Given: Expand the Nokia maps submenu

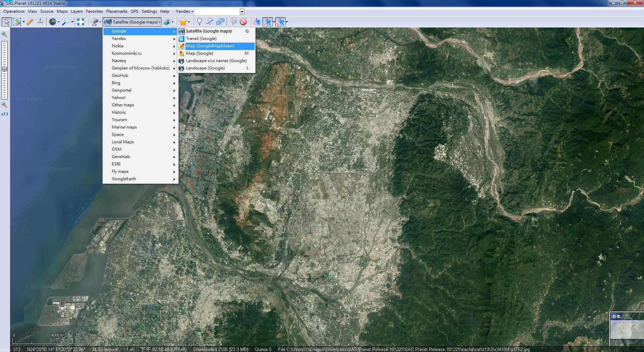Looking at the screenshot, I should click(x=140, y=46).
